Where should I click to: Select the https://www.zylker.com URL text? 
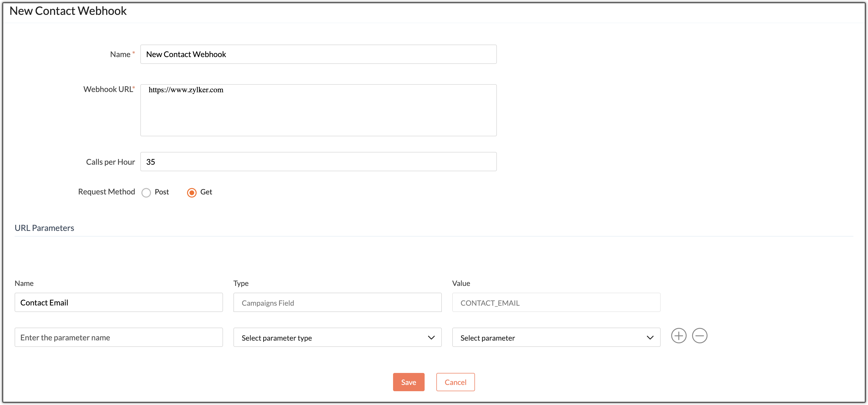pos(186,90)
